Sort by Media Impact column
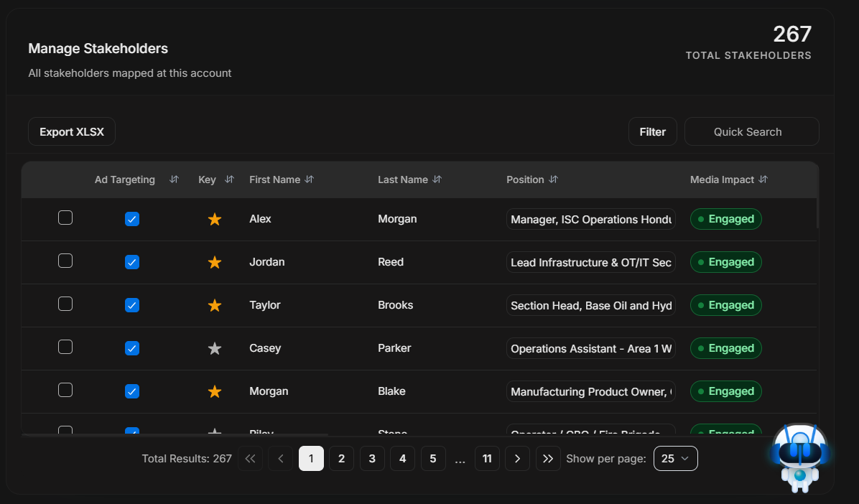The height and width of the screenshot is (504, 859). 763,179
